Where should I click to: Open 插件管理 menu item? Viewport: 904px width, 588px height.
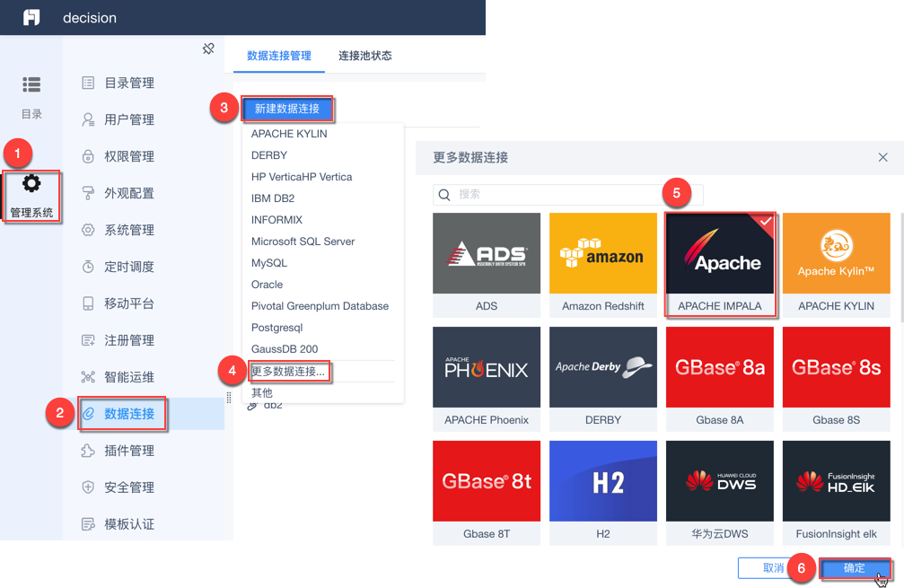(129, 451)
